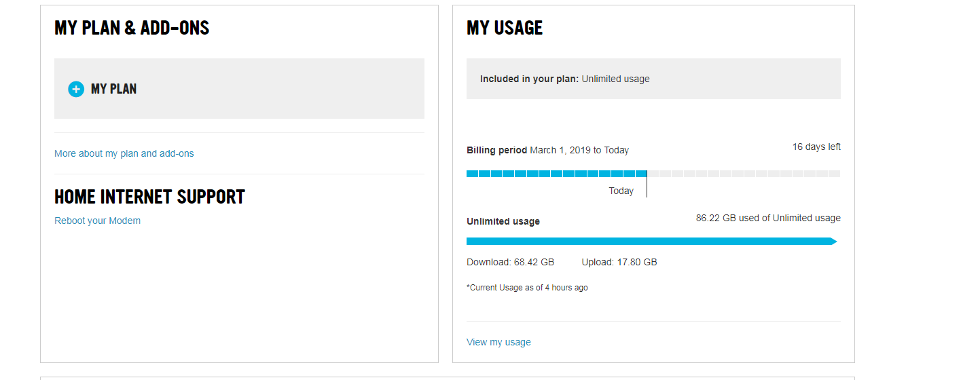Click the Reboot your Modem link

pyautogui.click(x=97, y=221)
